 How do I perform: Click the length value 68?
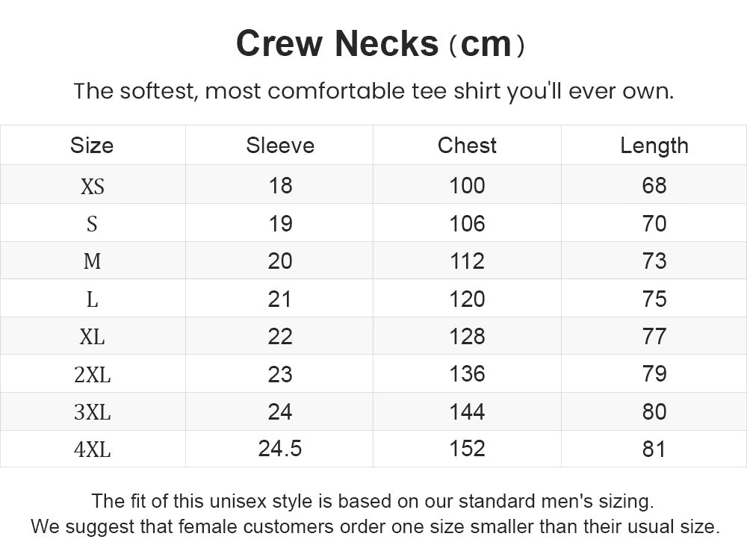click(x=654, y=186)
